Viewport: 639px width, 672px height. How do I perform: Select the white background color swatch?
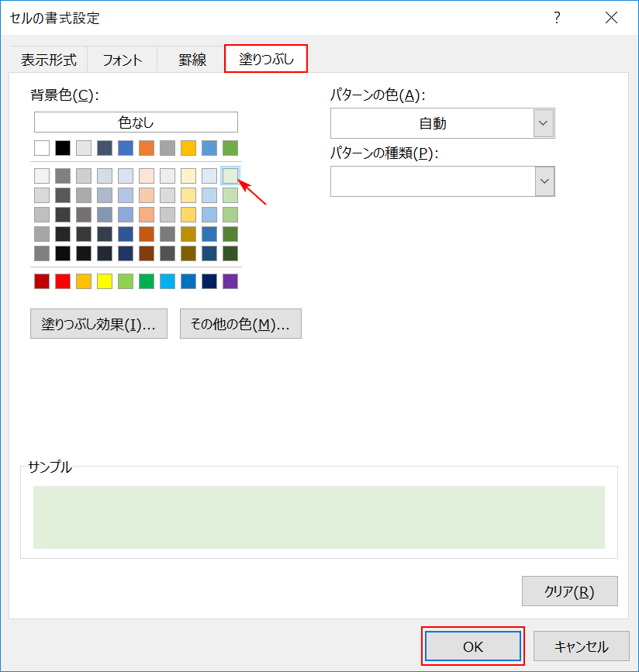pos(41,147)
